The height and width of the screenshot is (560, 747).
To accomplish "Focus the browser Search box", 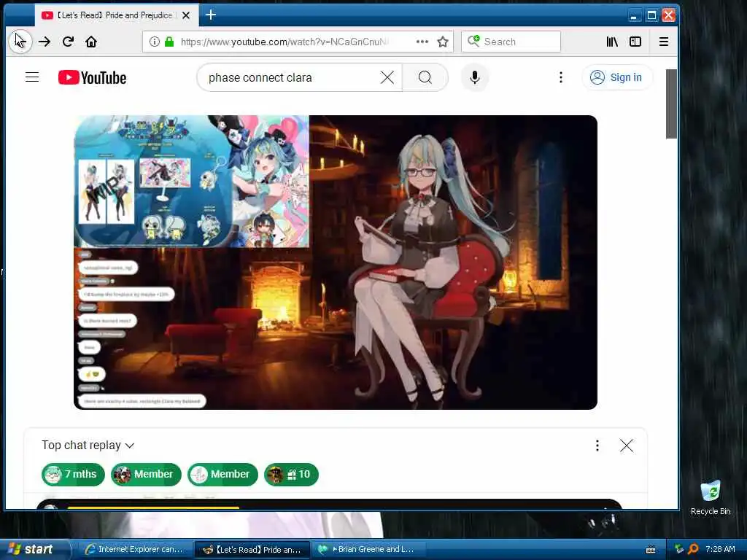I will (511, 42).
